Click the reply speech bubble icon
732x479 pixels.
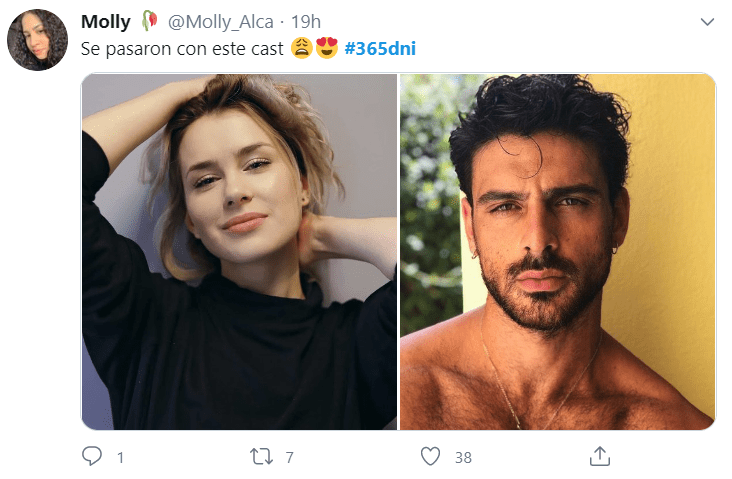(x=92, y=456)
